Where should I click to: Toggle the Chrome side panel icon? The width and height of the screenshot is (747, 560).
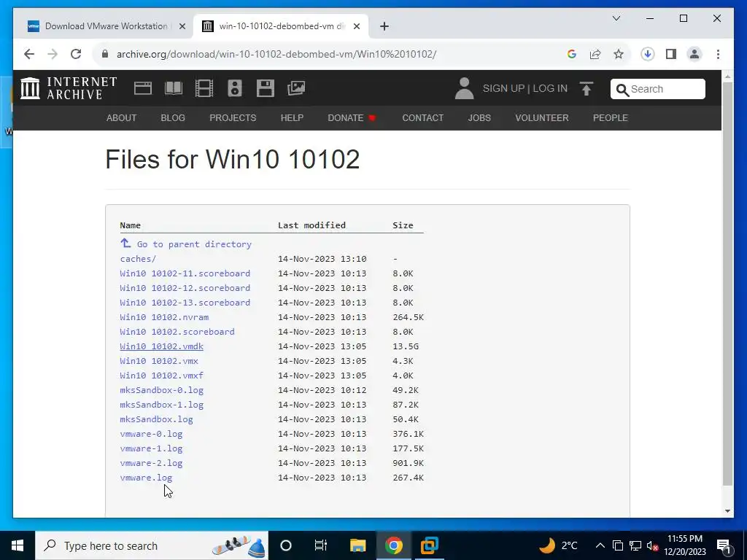[x=671, y=54]
